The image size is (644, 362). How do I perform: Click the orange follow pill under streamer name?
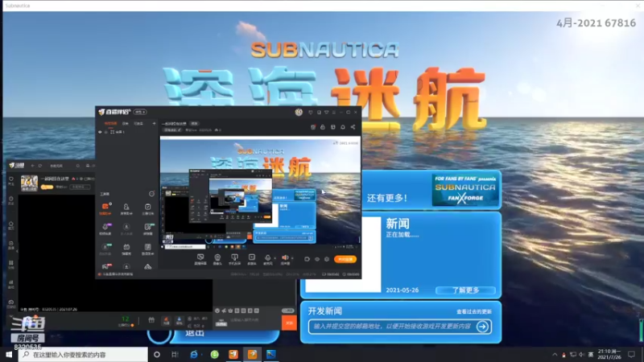point(47,187)
